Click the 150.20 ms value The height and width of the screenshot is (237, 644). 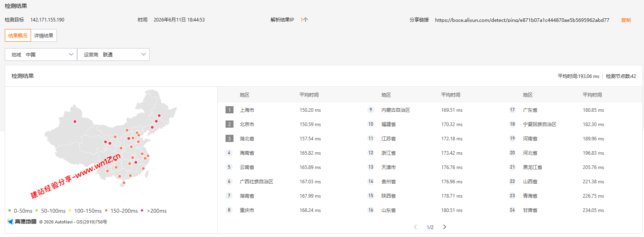point(310,110)
